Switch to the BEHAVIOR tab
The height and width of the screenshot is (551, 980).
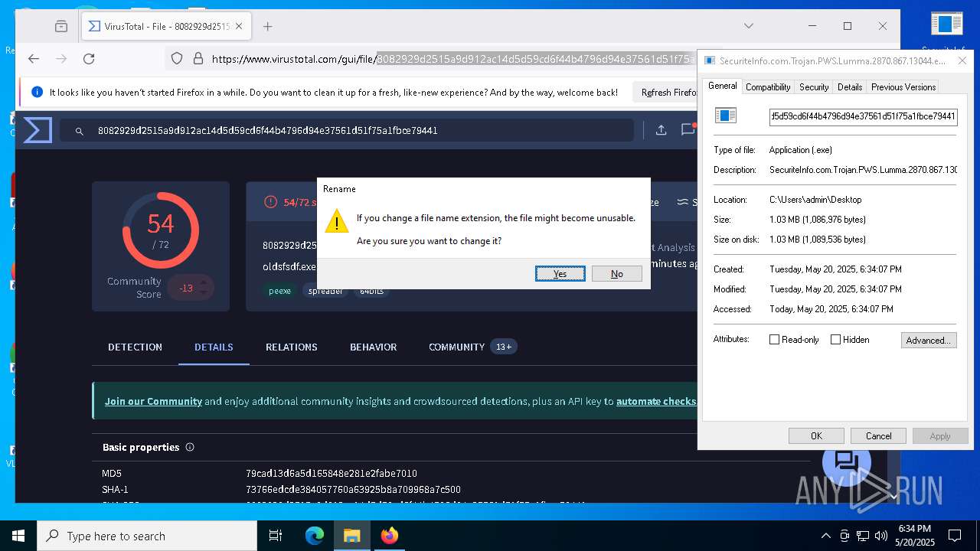(x=373, y=347)
